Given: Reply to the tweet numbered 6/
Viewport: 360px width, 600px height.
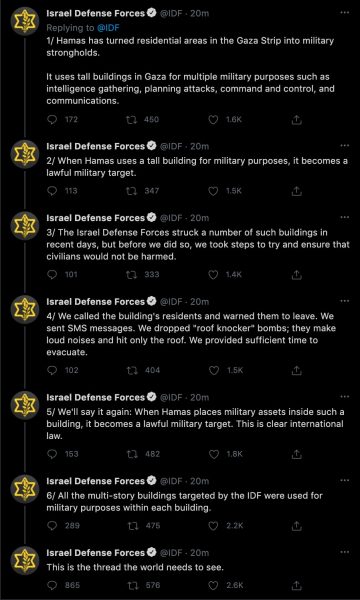Looking at the screenshot, I should [52, 526].
